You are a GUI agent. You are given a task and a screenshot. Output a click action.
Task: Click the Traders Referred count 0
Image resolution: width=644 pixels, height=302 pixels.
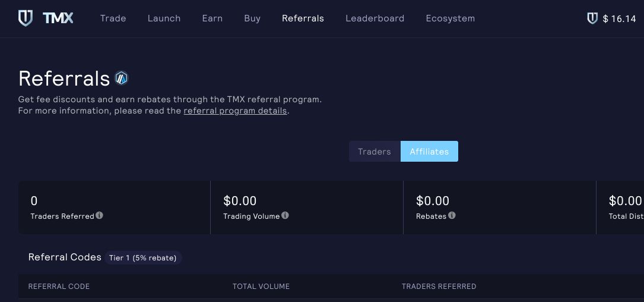click(34, 201)
